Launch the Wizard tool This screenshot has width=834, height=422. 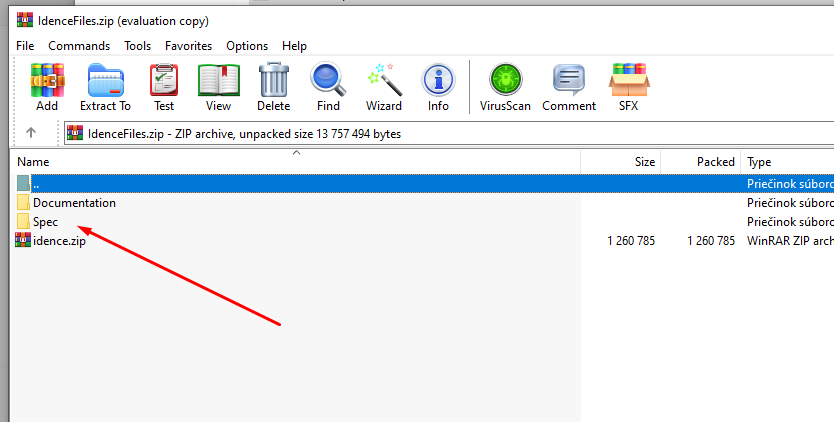tap(383, 87)
